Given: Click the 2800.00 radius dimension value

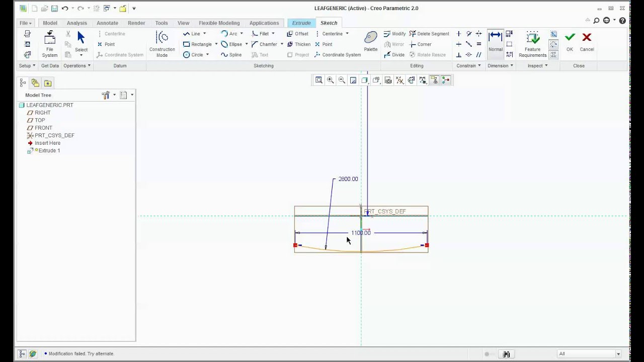Looking at the screenshot, I should click(x=348, y=179).
